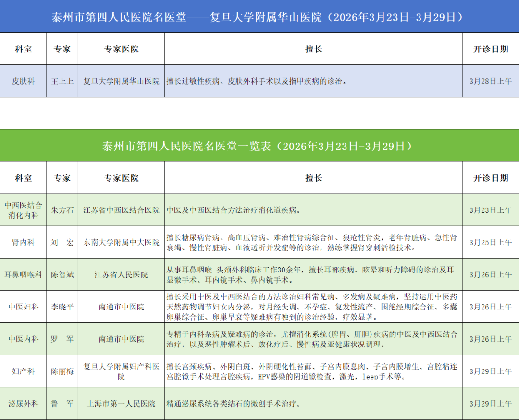
Task: Select expert 李晓平 in the list
Action: coord(62,307)
